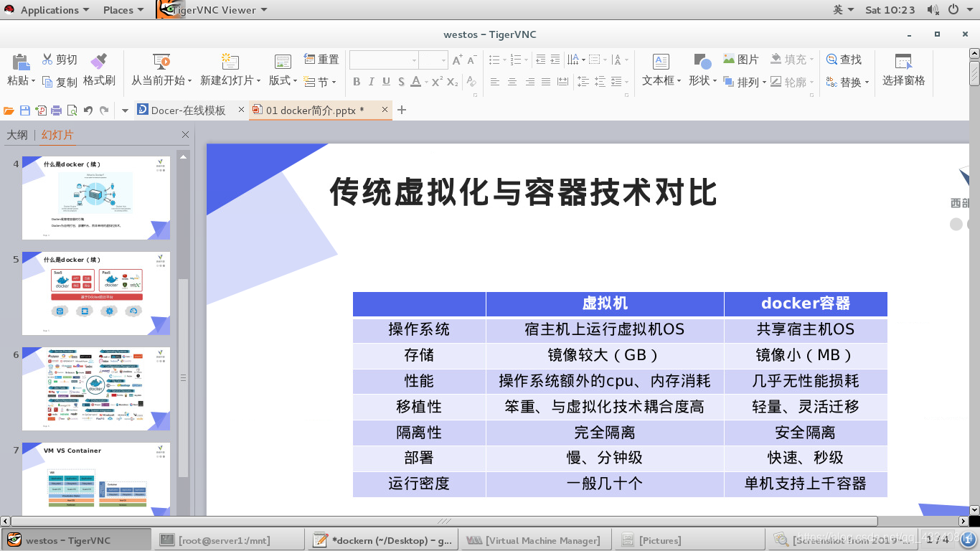This screenshot has height=551, width=980.
Task: Click the undo arrow icon
Action: click(x=88, y=110)
